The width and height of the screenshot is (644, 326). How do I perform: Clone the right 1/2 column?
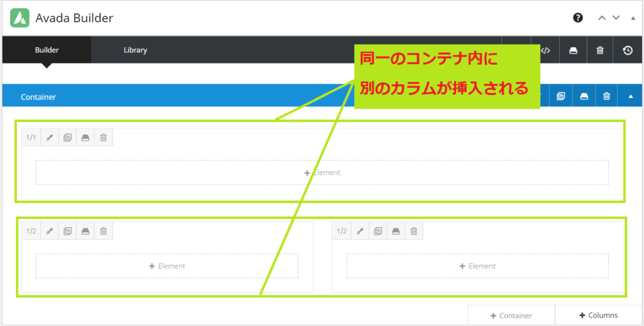pyautogui.click(x=378, y=231)
